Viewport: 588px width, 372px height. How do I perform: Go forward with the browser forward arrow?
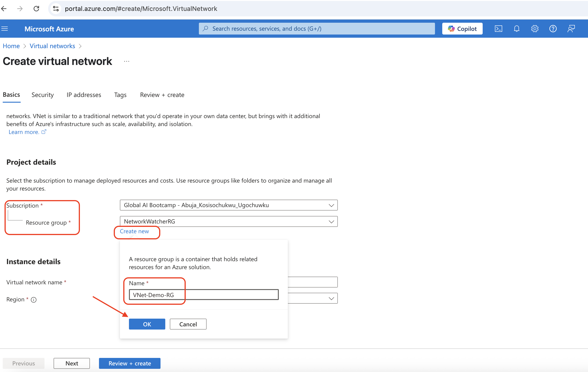(20, 9)
